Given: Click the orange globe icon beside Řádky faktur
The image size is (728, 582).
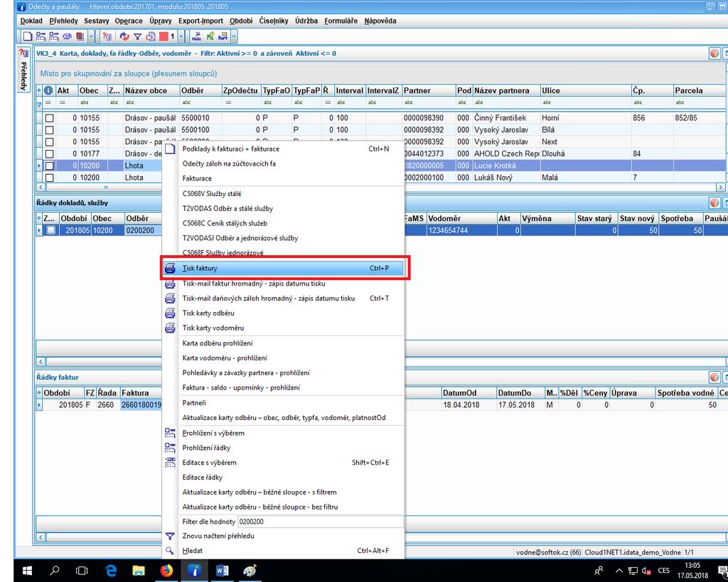Looking at the screenshot, I should [x=714, y=377].
